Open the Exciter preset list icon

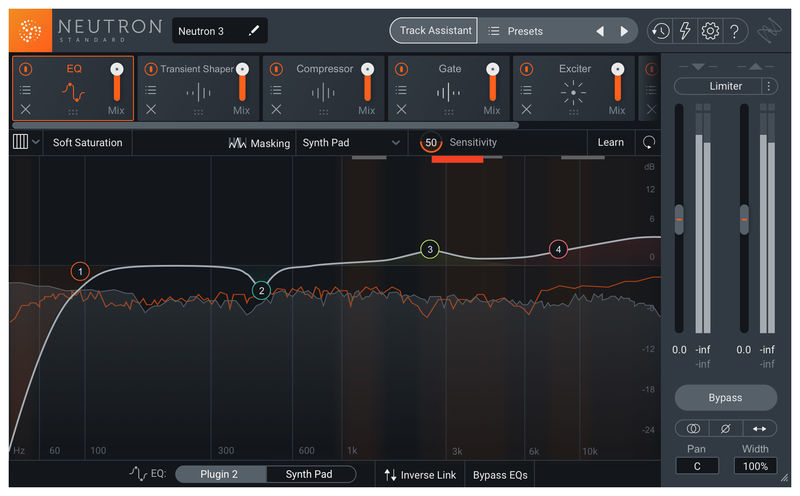[526, 90]
